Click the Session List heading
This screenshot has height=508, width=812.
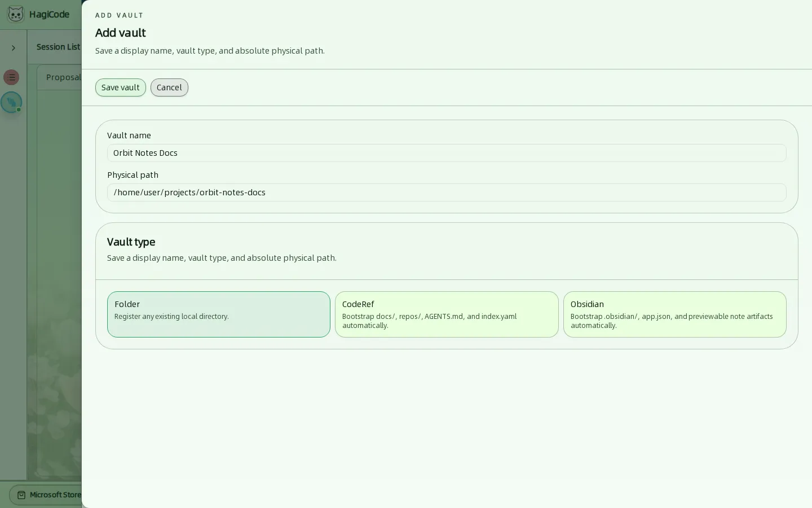[x=58, y=47]
